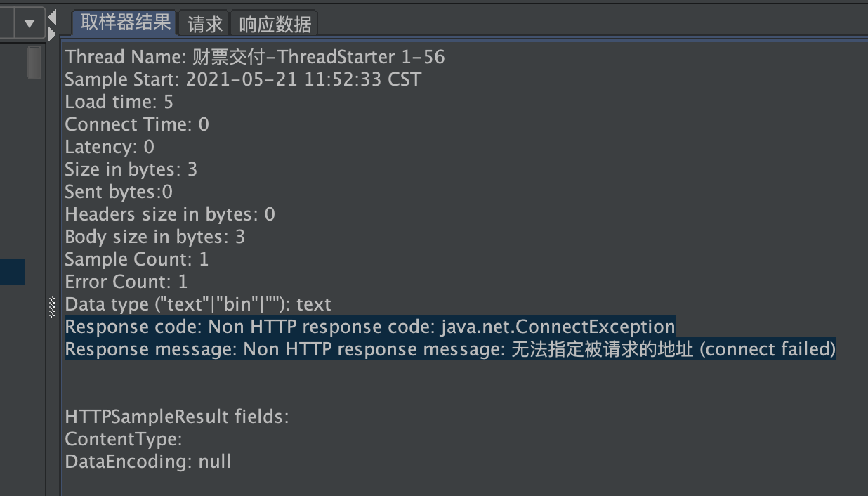868x496 pixels.
Task: Click the Sample Start timestamp line
Action: (x=243, y=79)
